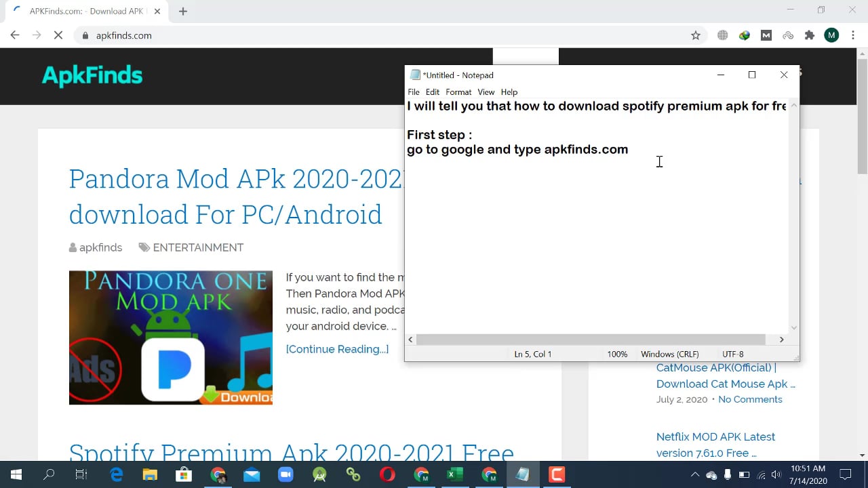868x488 pixels.
Task: Open Notepad's Help menu
Action: coord(509,92)
